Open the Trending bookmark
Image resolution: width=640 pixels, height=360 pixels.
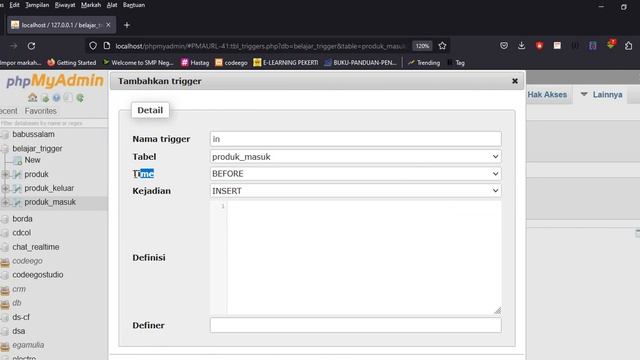[424, 62]
